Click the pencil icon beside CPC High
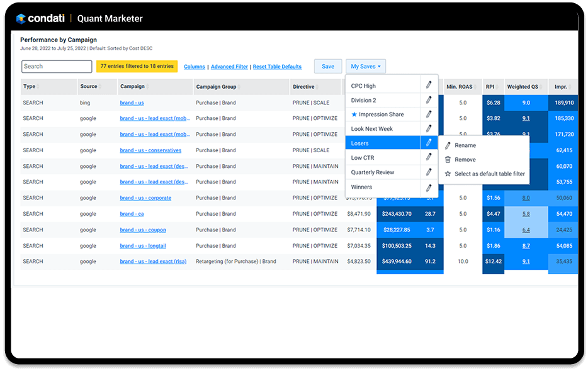Viewport: 588px width, 371px height. [x=429, y=85]
